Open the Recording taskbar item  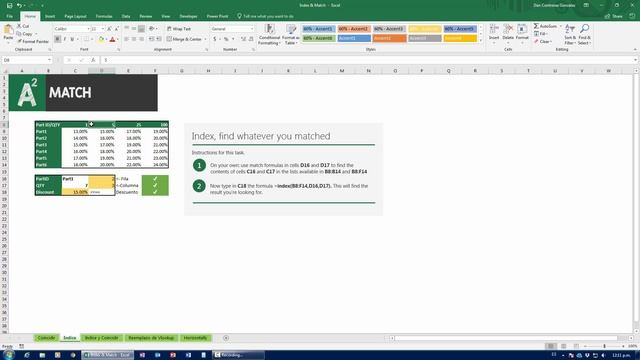238,355
